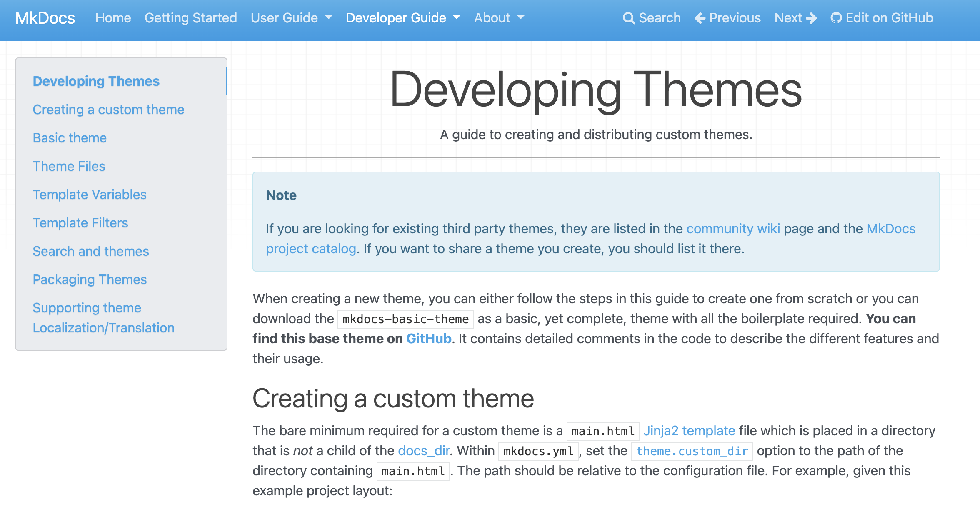
Task: Open the community wiki link
Action: tap(733, 229)
